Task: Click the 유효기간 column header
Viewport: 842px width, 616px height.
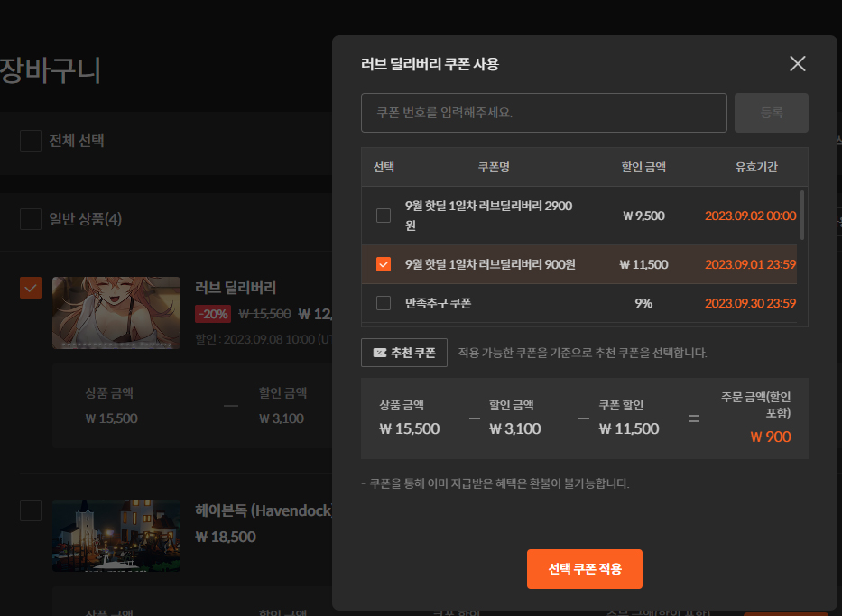Action: pos(755,167)
